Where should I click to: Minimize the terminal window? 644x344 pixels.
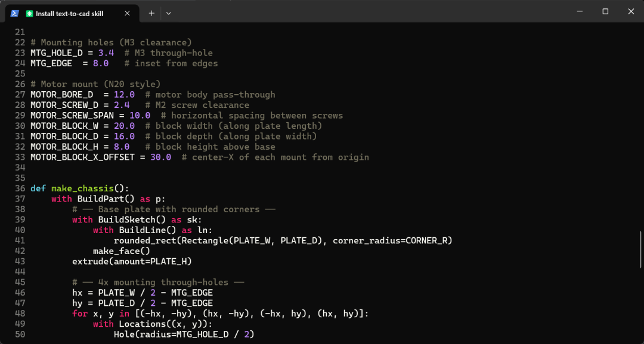tap(580, 11)
